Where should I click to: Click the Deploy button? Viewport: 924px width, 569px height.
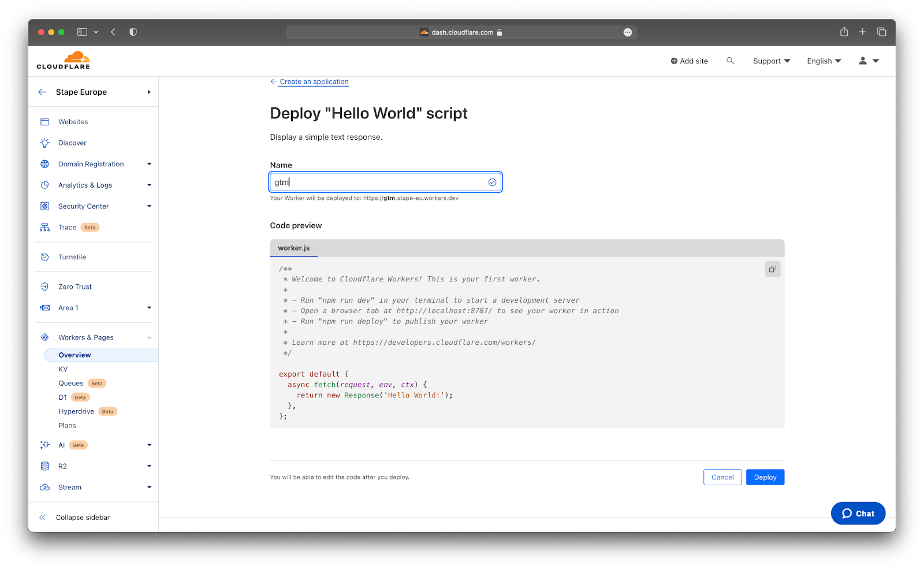click(765, 477)
